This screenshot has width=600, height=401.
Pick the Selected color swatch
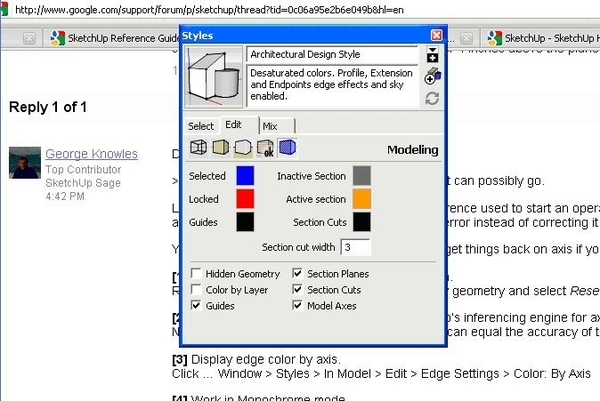245,176
